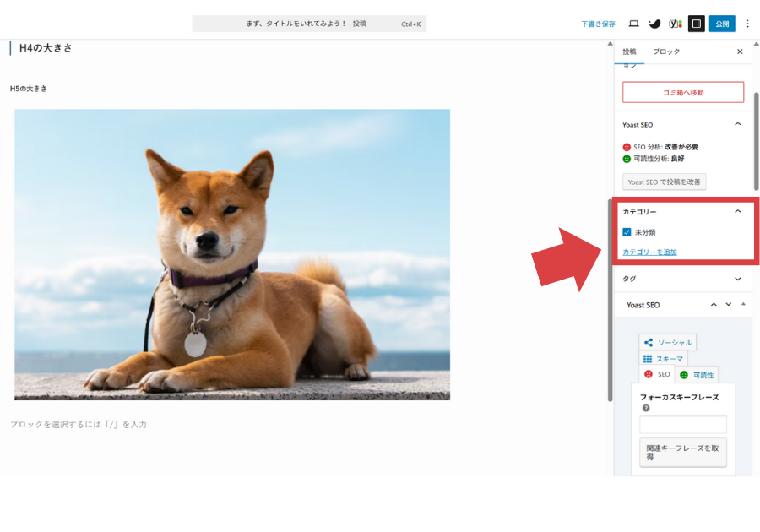Toggle the settings sidebar panel icon

[696, 24]
